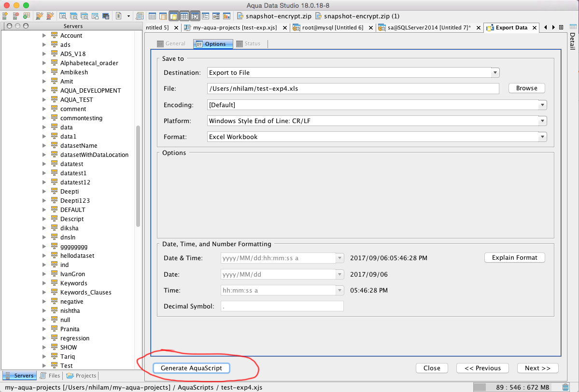Click the Register Server icon with yellow plus
The height and width of the screenshot is (392, 579).
[5, 16]
